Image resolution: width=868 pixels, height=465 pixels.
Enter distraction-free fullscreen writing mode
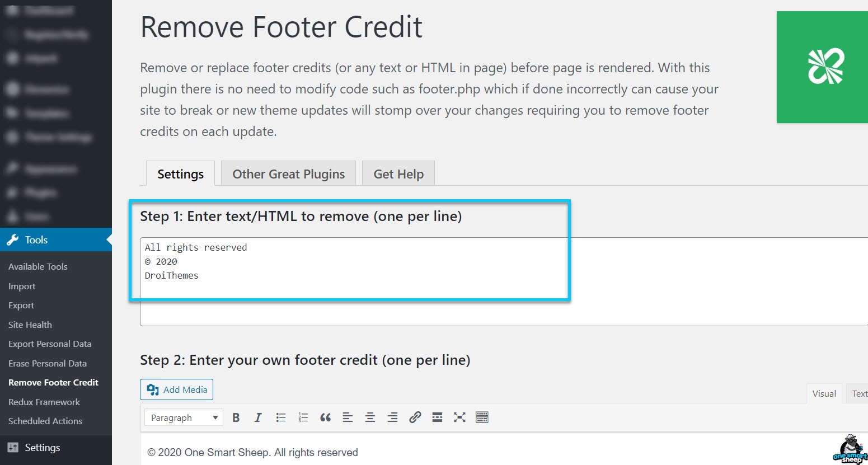coord(459,417)
